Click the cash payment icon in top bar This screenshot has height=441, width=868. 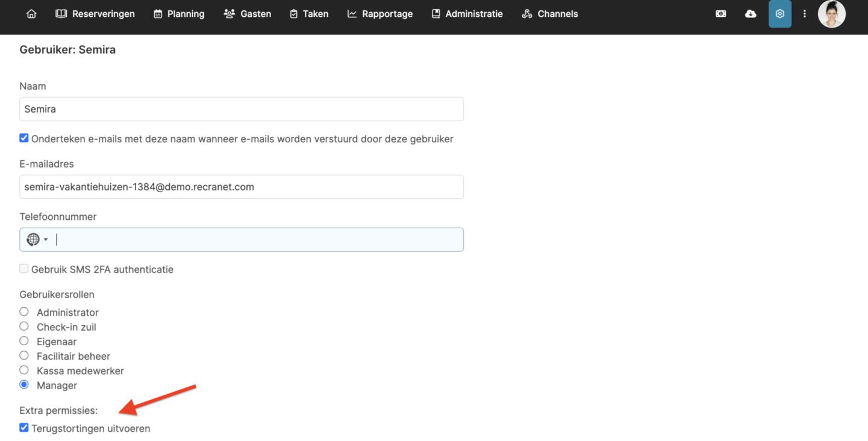tap(720, 14)
